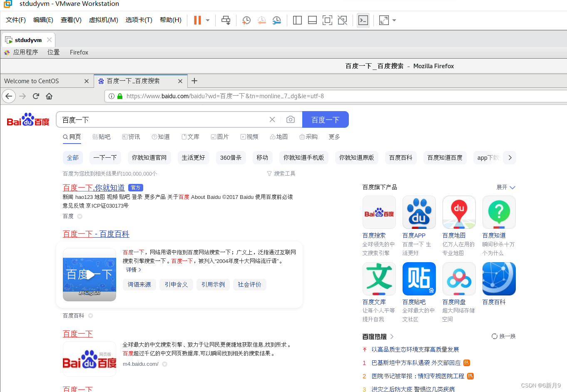The height and width of the screenshot is (392, 567).
Task: Enter VMware full screen mode
Action: pyautogui.click(x=327, y=20)
